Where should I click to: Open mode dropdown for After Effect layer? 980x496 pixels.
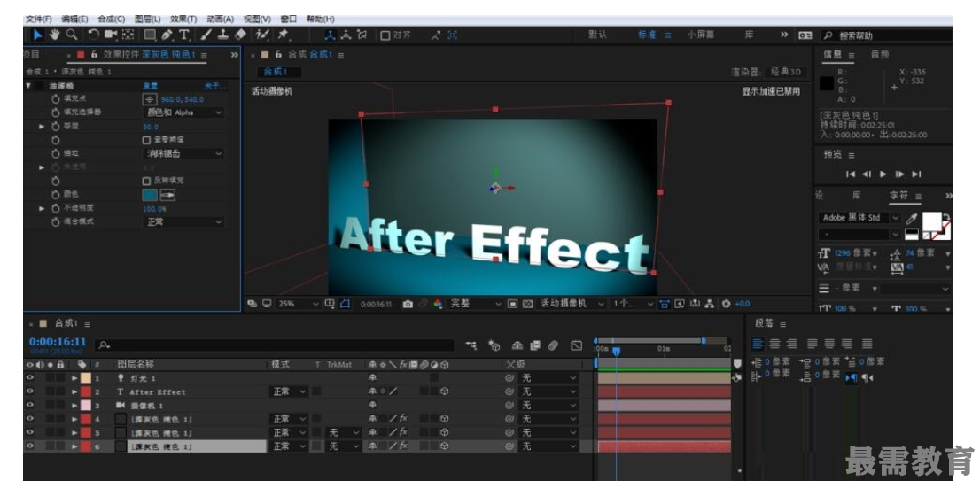pyautogui.click(x=289, y=391)
